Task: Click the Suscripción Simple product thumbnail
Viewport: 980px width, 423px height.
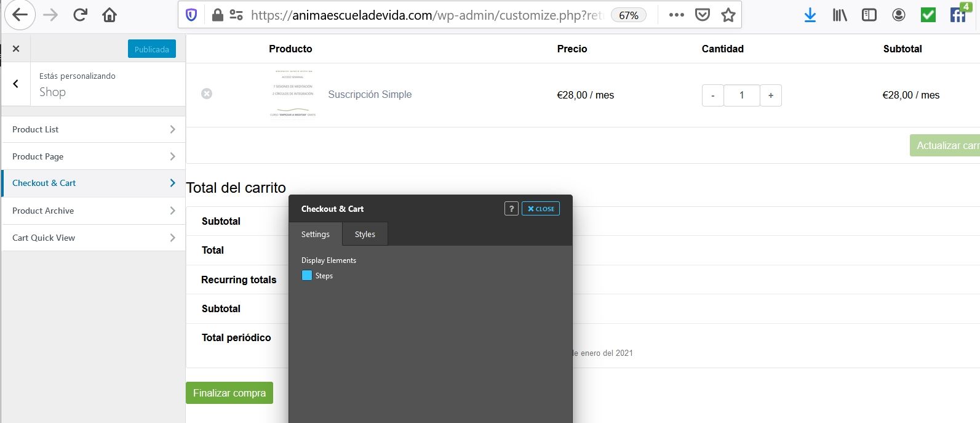Action: pyautogui.click(x=293, y=94)
